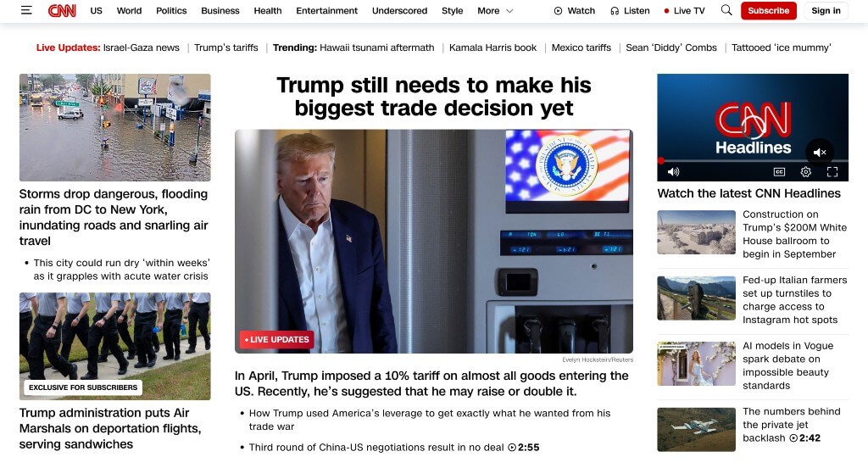Screen dimensions: 868x468
Task: Click the Listen headphones icon
Action: click(x=615, y=10)
